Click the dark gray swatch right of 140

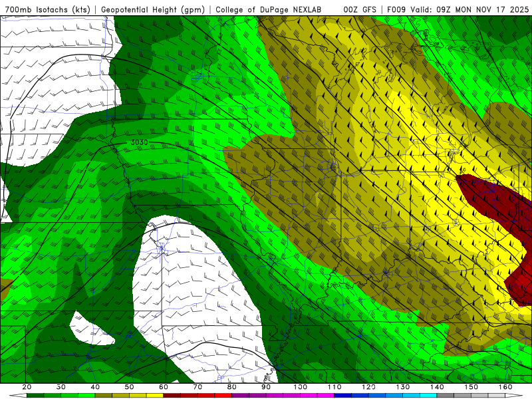pos(446,396)
